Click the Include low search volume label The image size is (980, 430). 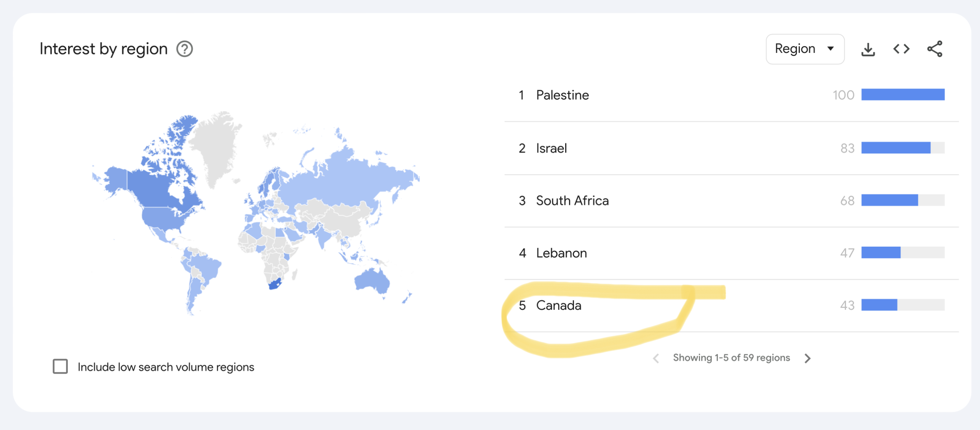(x=166, y=367)
